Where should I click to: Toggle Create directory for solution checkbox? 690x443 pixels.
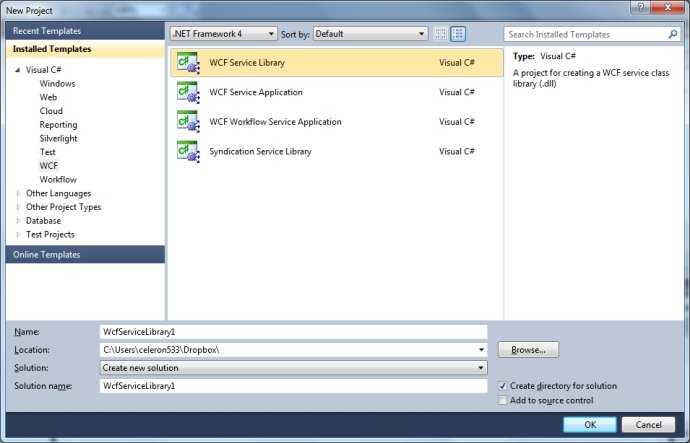(x=502, y=386)
